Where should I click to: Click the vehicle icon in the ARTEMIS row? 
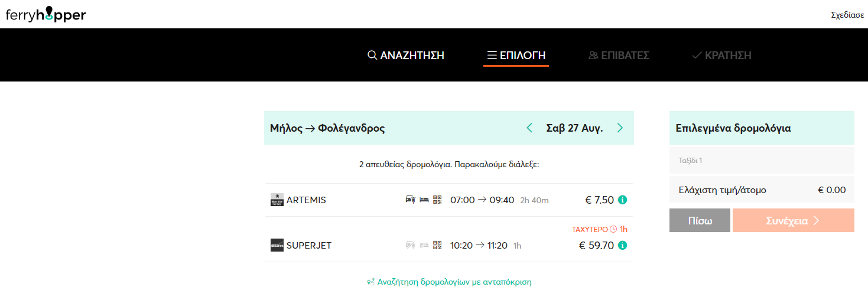411,200
